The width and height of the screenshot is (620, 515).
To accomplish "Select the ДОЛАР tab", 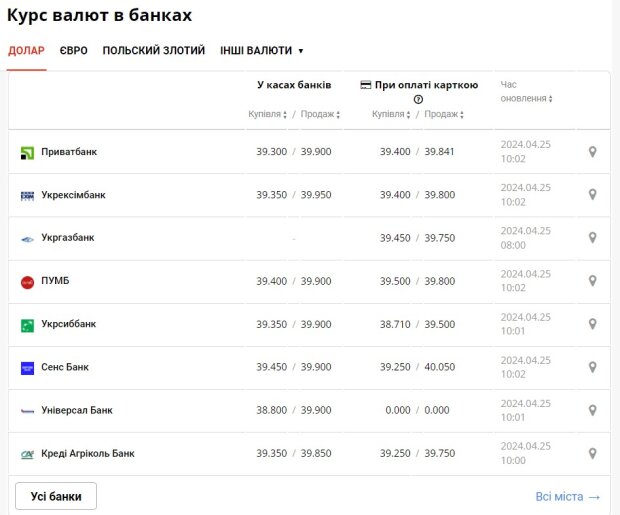I will click(x=26, y=51).
